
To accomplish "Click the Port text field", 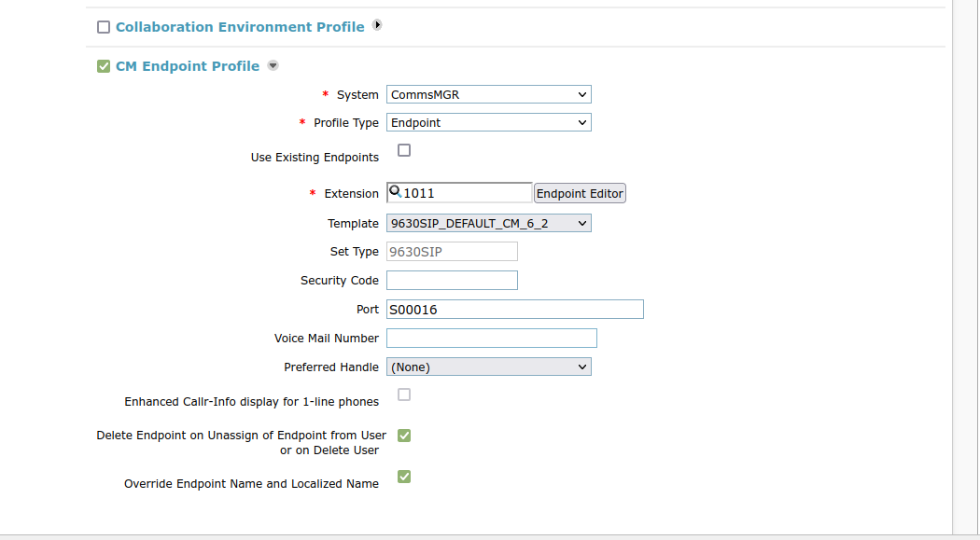I will click(x=514, y=309).
